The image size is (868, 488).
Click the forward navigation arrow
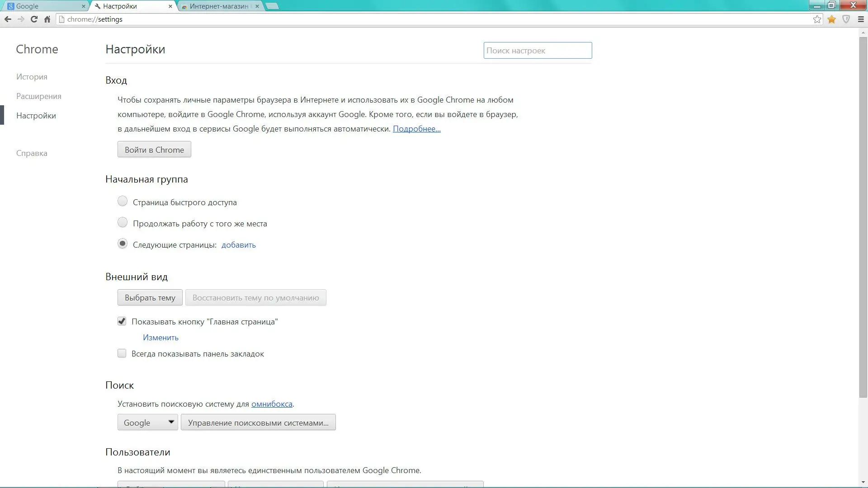click(21, 19)
